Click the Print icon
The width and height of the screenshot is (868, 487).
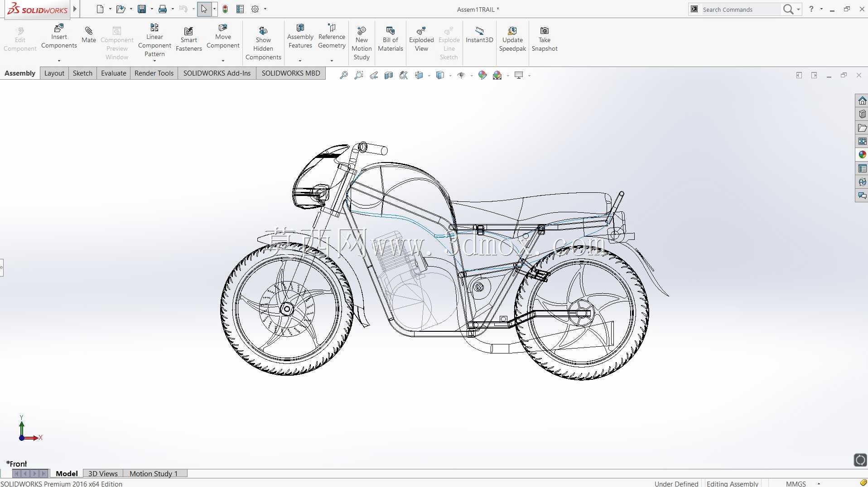point(163,9)
